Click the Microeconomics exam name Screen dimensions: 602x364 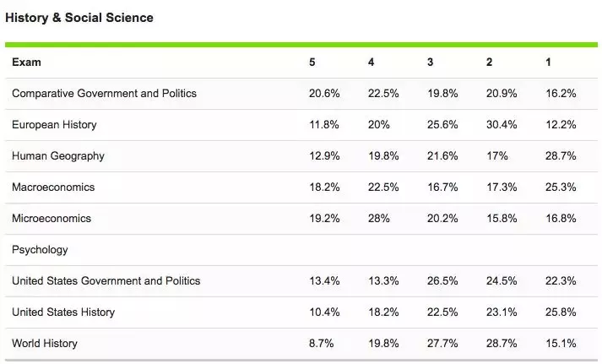(x=52, y=219)
